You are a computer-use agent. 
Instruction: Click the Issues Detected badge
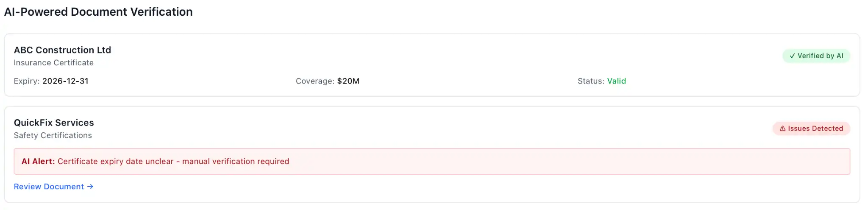(811, 129)
